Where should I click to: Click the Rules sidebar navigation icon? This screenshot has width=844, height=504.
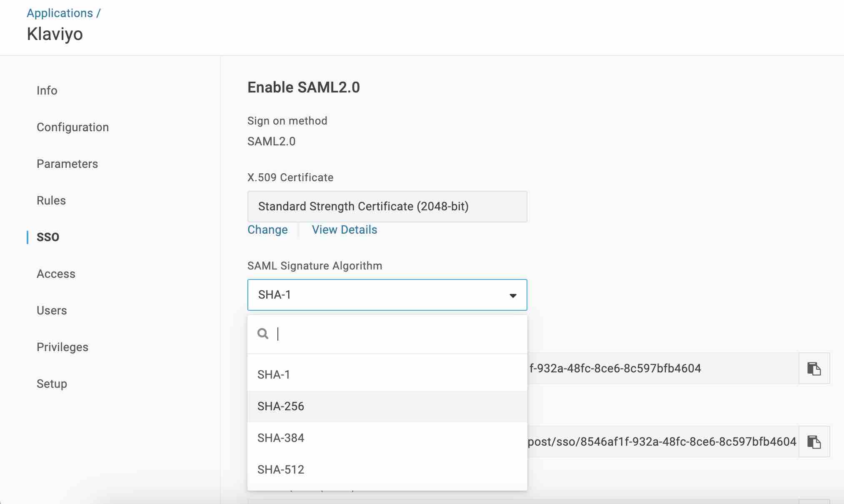point(51,200)
